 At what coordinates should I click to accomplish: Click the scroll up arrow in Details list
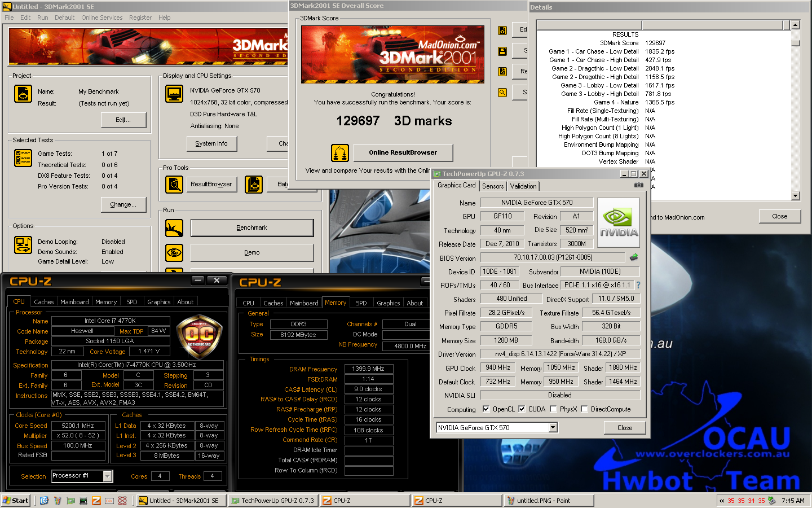[796, 25]
